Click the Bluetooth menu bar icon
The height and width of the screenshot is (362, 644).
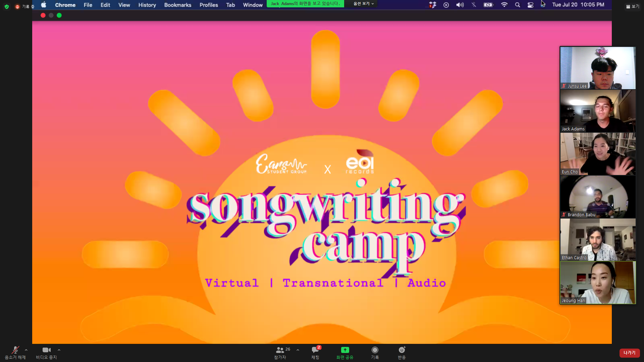(x=474, y=5)
